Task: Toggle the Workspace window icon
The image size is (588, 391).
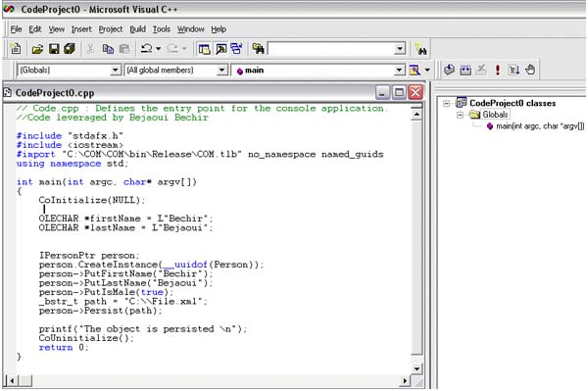Action: point(204,49)
